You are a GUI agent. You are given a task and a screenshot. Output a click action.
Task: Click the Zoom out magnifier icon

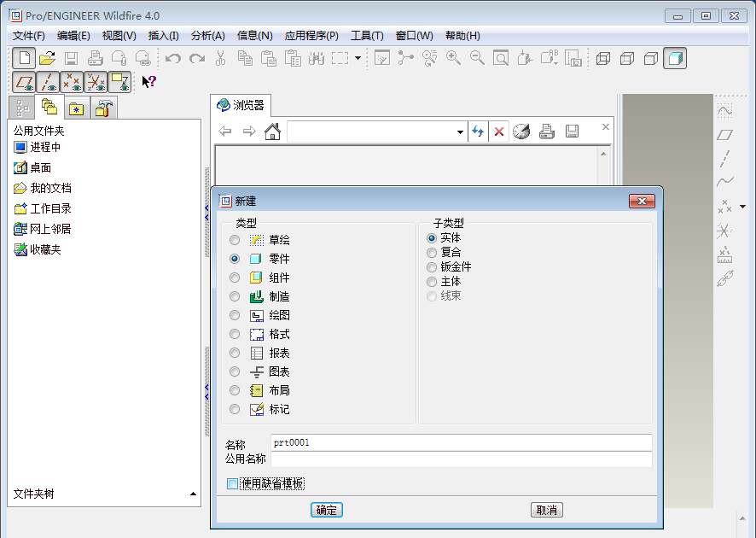(477, 59)
